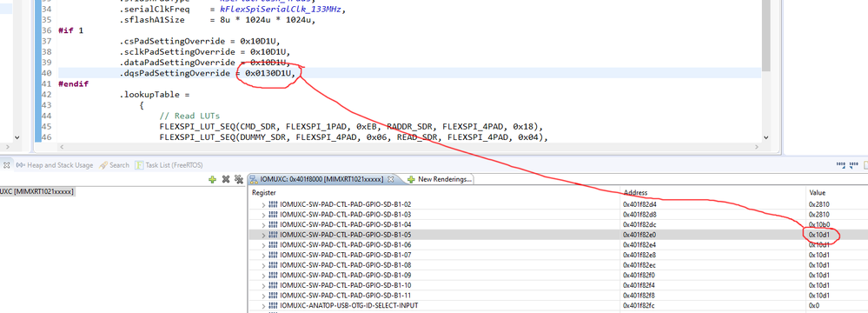
Task: Expand the IOMUXC-SW-PAD-CTL-PAD-GPIO-SD-B1-03 register
Action: coord(263,215)
